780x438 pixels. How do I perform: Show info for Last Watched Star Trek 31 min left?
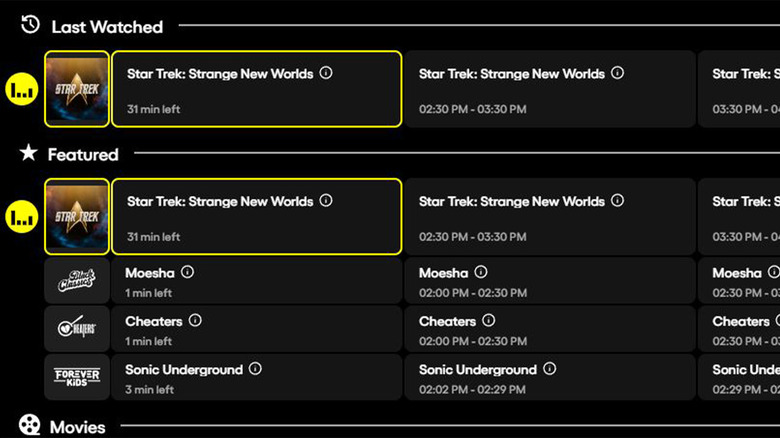[326, 73]
